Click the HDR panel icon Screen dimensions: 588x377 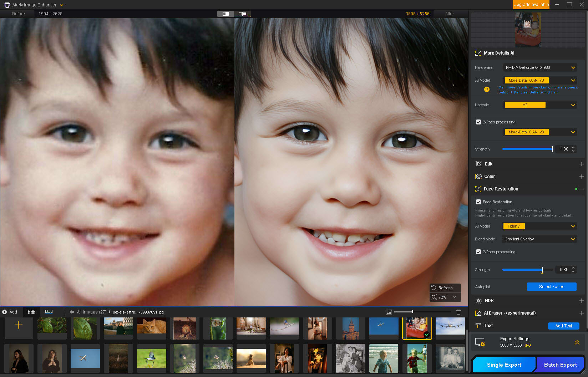[478, 301]
